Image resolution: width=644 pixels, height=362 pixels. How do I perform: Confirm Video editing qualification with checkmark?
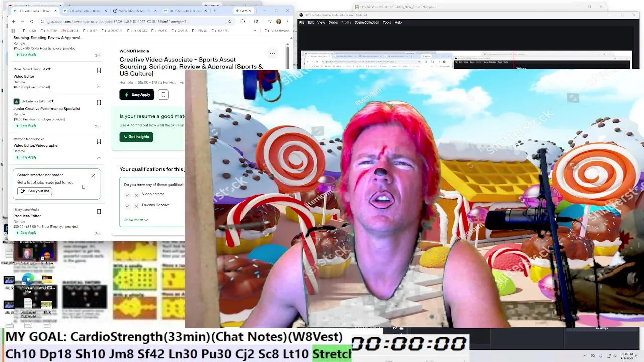127,194
